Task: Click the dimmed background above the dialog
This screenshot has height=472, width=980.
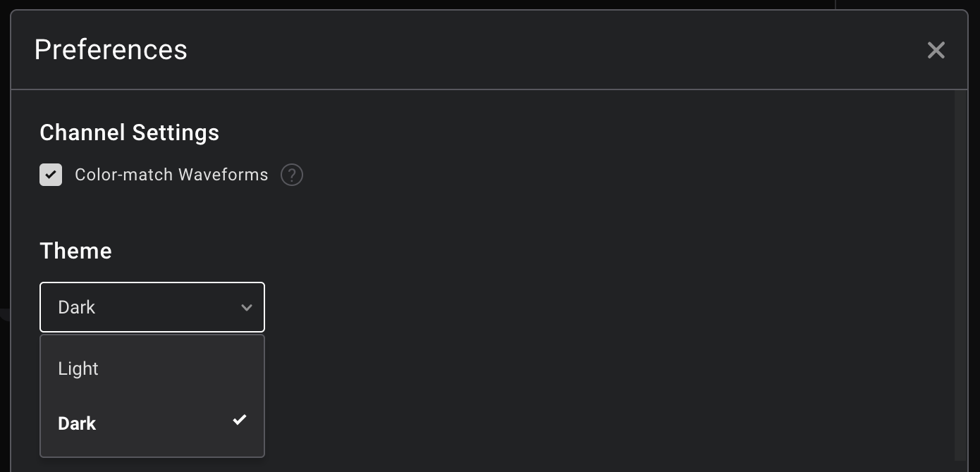Action: click(x=423, y=4)
